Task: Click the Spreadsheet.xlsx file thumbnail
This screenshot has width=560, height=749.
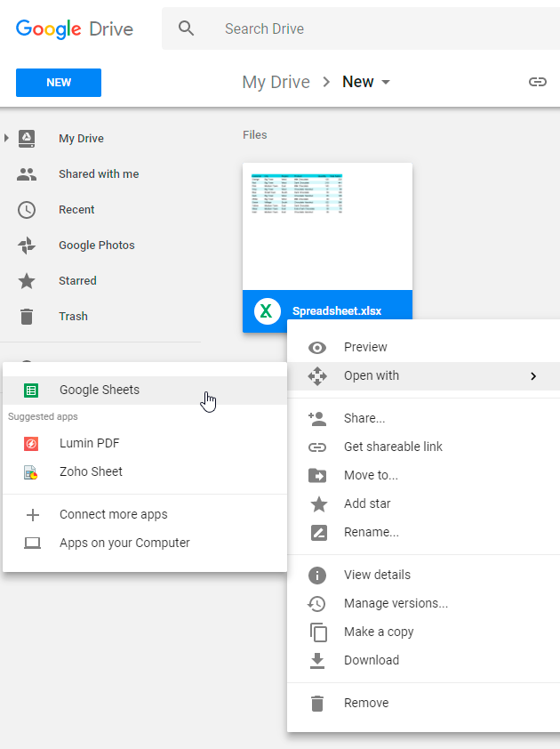Action: [x=327, y=227]
